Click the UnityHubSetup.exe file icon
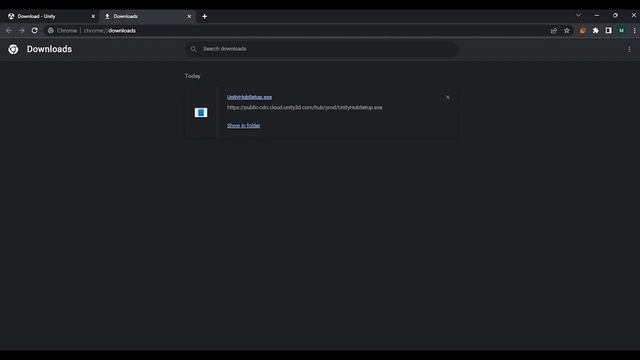Viewport: 640px width, 360px height. (x=201, y=113)
